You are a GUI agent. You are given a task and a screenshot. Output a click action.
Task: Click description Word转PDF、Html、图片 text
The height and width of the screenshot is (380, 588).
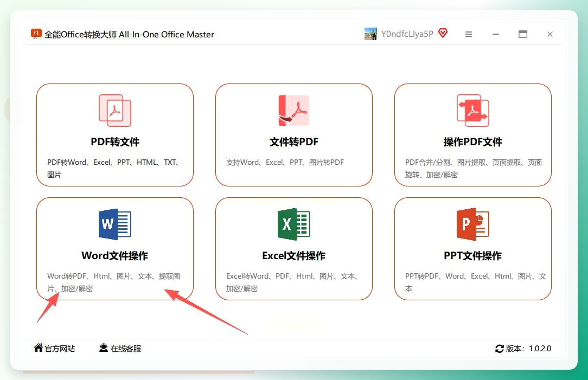click(113, 282)
